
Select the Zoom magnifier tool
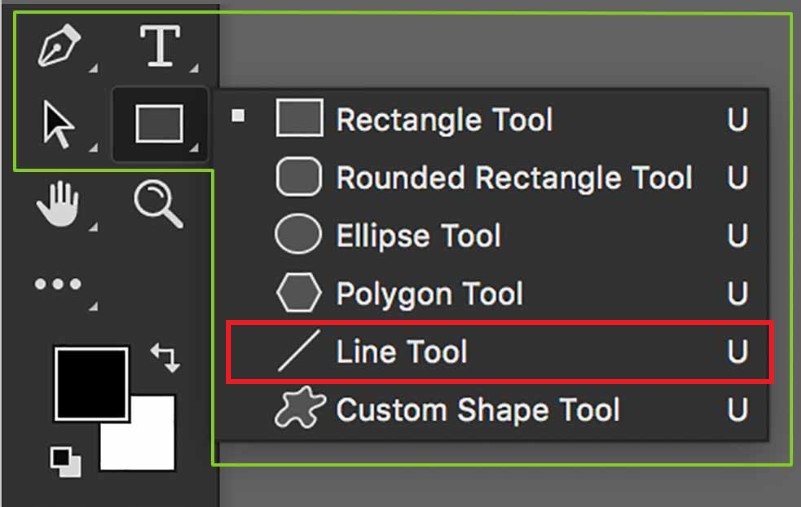159,205
